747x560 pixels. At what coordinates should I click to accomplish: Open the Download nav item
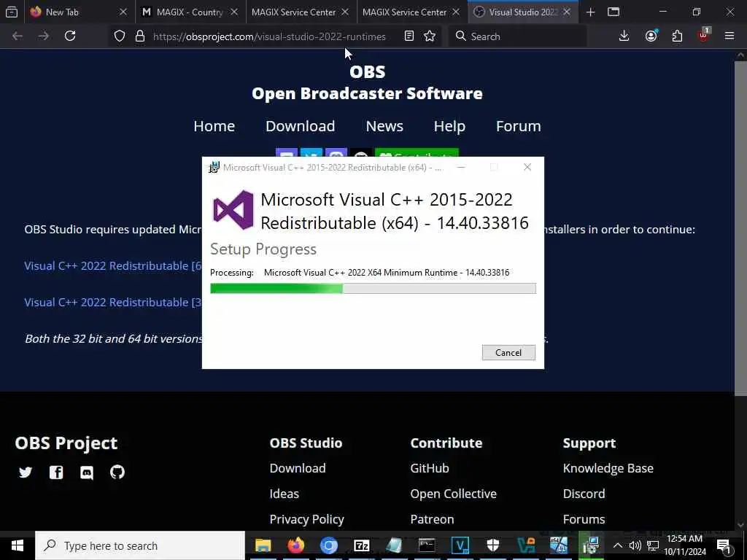[300, 126]
